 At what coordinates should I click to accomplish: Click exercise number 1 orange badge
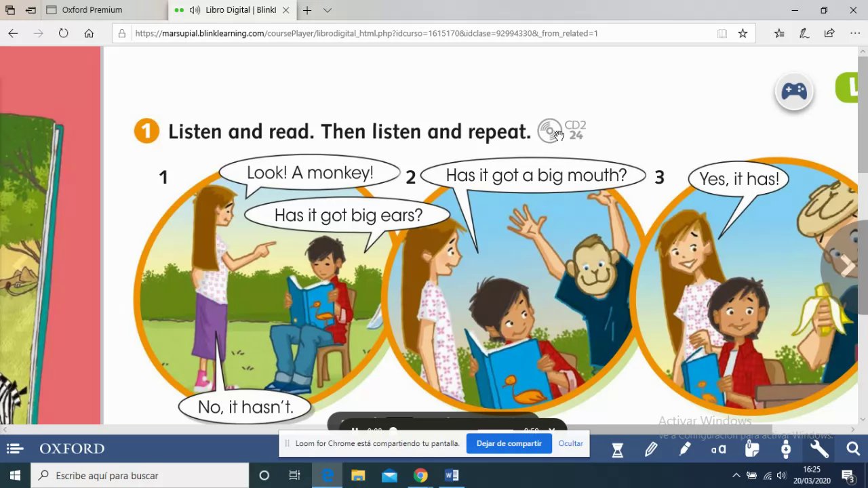click(146, 131)
